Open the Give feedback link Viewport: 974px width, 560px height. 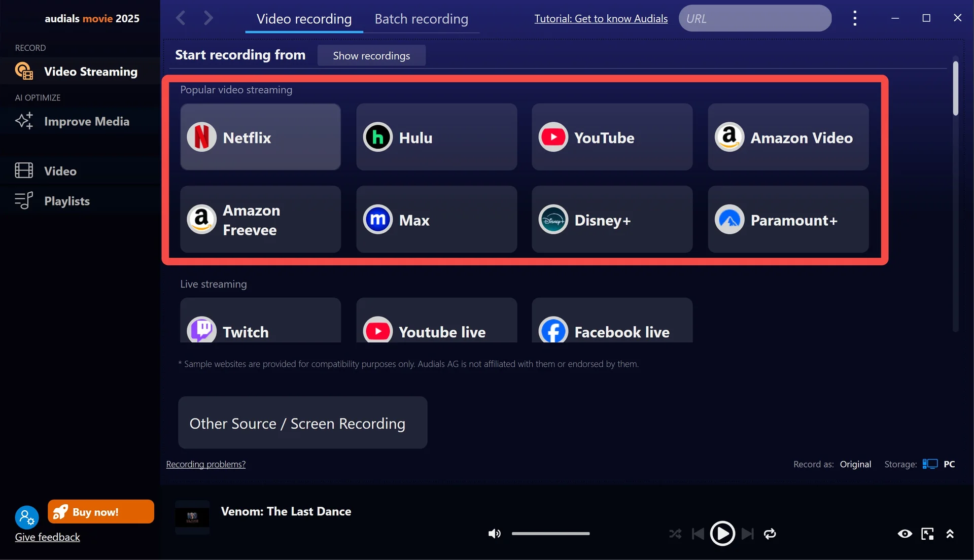point(47,537)
